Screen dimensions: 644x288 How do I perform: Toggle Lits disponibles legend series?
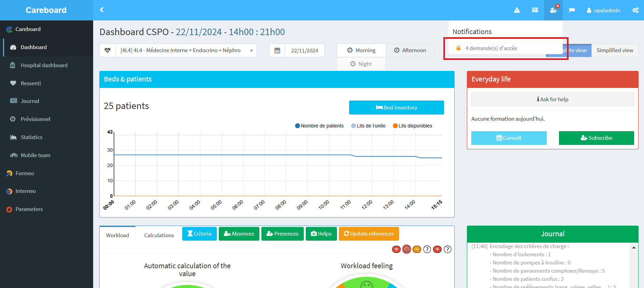(x=412, y=126)
